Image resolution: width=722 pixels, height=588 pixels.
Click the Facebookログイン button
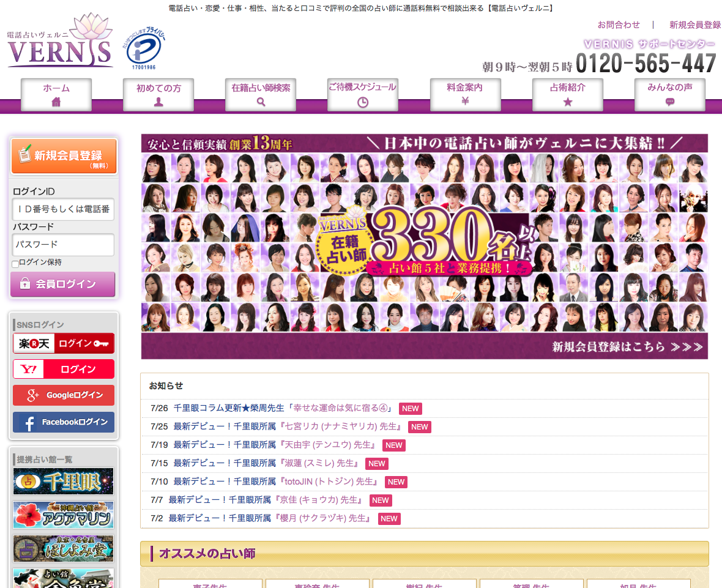pos(64,422)
